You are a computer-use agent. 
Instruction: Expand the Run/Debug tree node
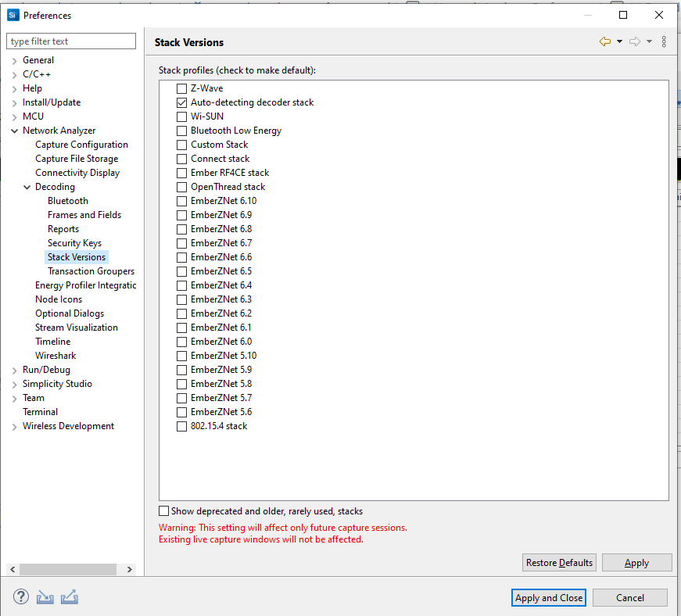click(14, 370)
